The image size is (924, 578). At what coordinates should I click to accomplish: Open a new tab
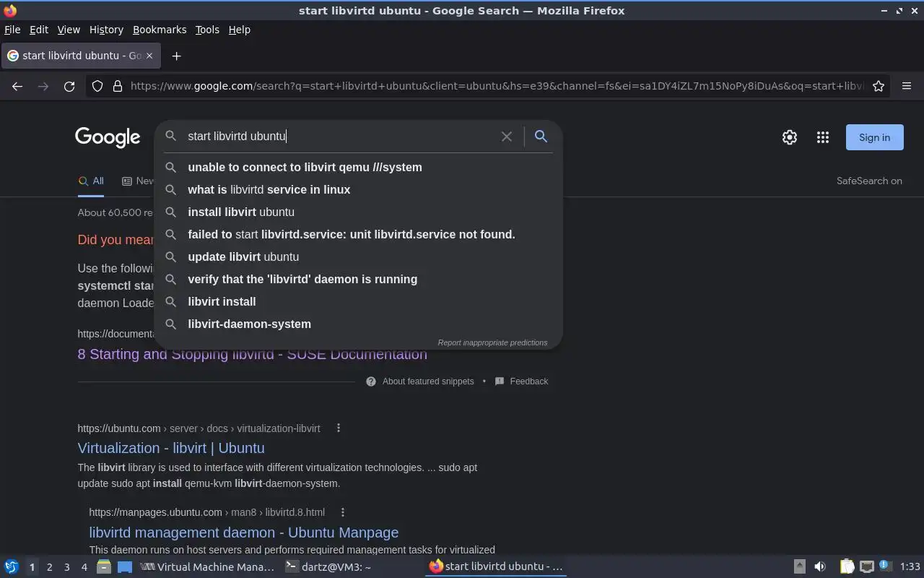[176, 56]
